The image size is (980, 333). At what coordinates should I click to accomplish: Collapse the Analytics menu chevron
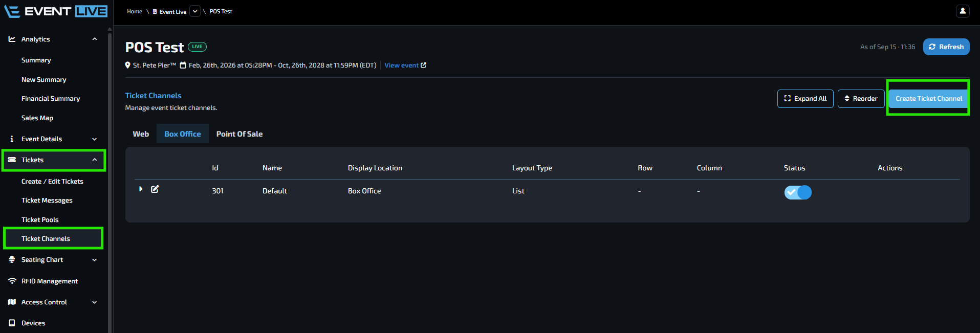tap(95, 39)
